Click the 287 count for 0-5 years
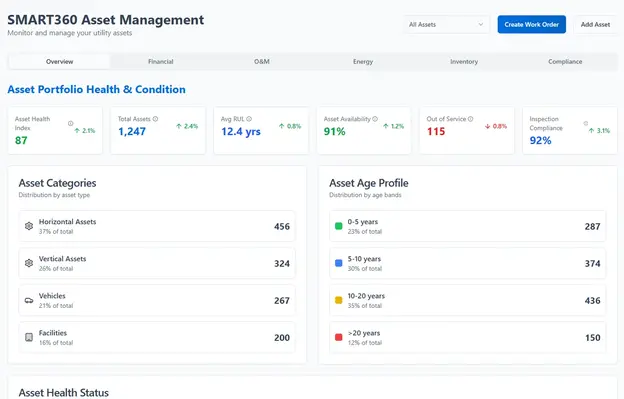The image size is (624, 399). tap(592, 226)
